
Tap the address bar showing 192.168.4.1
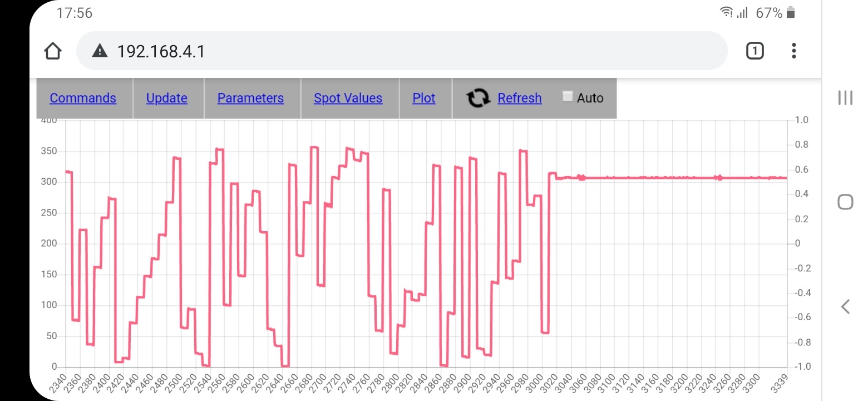[389, 51]
